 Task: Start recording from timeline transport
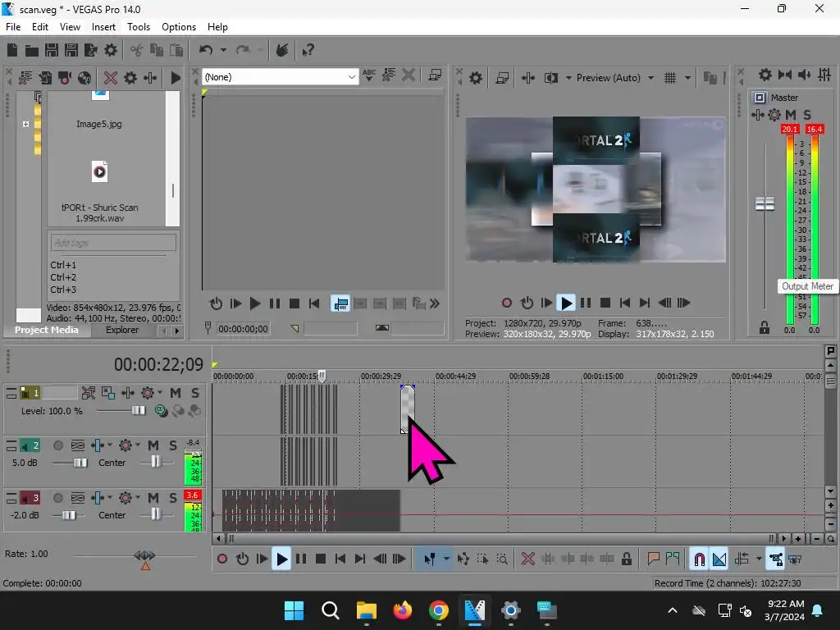coord(222,559)
